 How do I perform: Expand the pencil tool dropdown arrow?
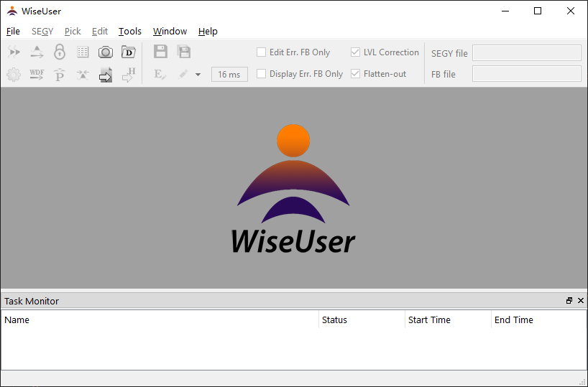pos(198,75)
